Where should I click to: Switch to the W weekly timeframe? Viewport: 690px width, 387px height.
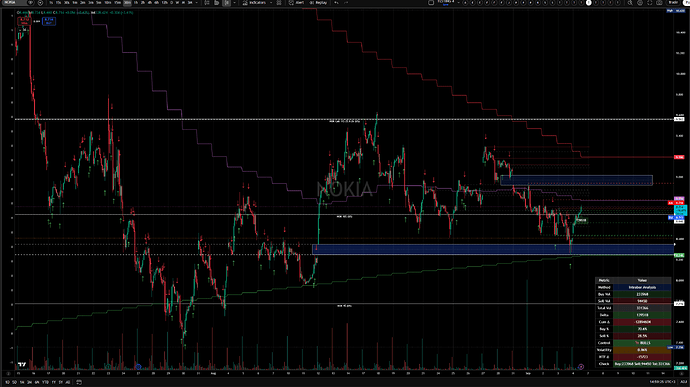177,2
